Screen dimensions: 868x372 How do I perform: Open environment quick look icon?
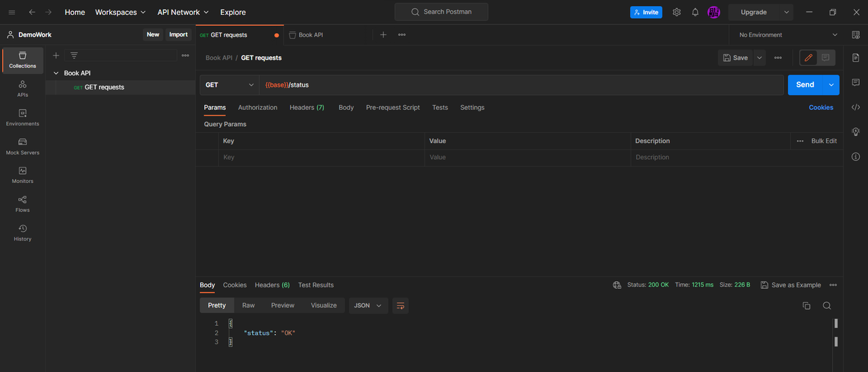(856, 35)
